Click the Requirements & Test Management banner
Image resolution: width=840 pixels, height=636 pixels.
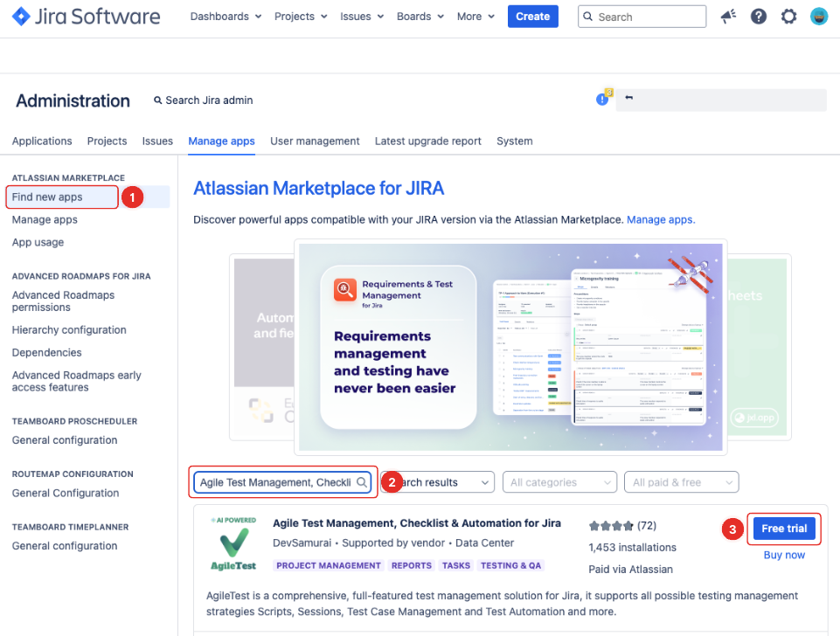510,348
